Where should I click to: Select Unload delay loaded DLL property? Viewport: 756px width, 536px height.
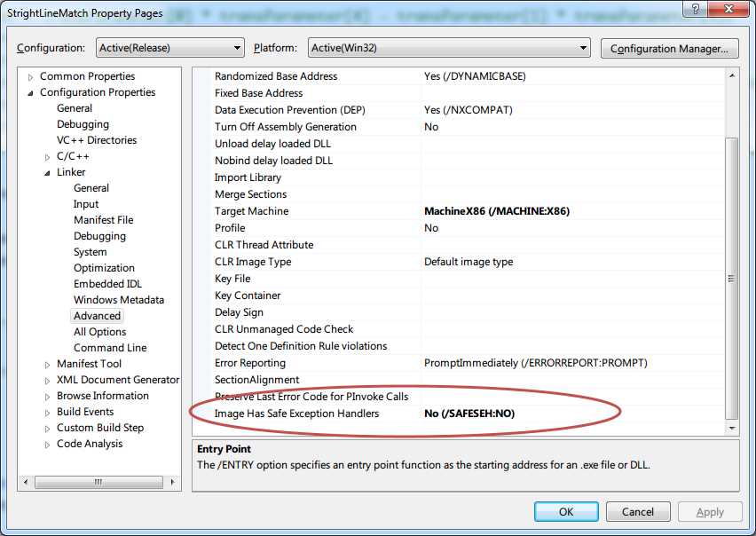[272, 144]
